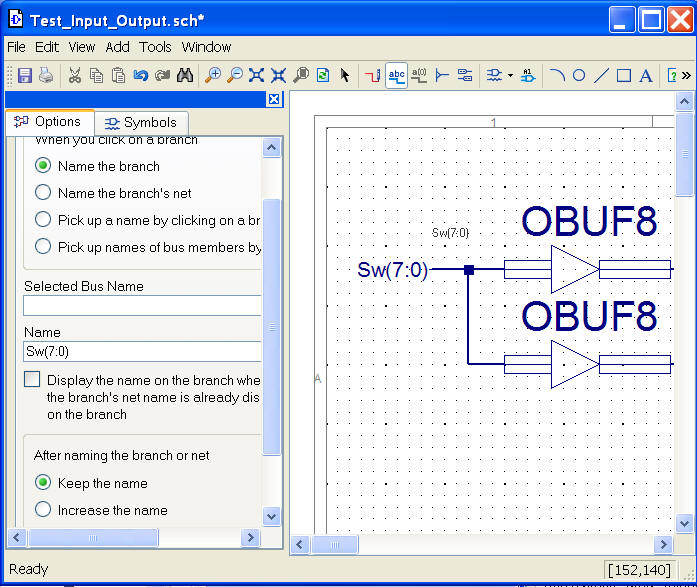Click schematic canvas scroll up arrow
697x587 pixels.
click(x=685, y=102)
